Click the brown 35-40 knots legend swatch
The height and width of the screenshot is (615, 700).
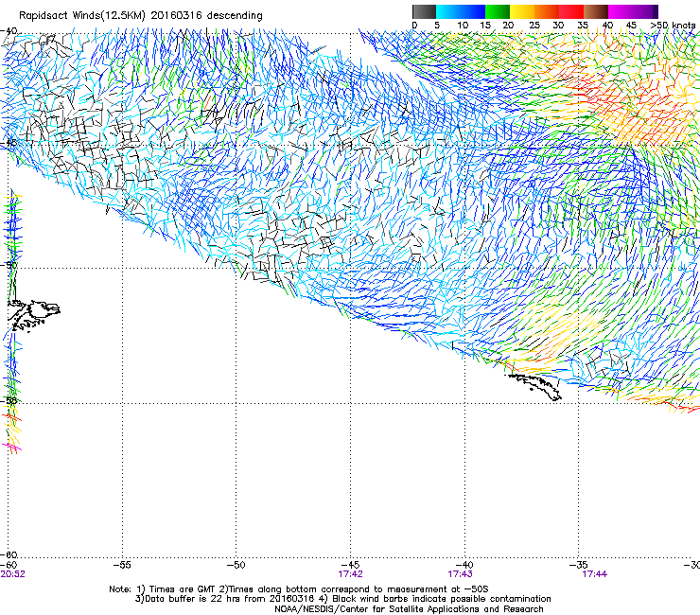click(x=596, y=11)
